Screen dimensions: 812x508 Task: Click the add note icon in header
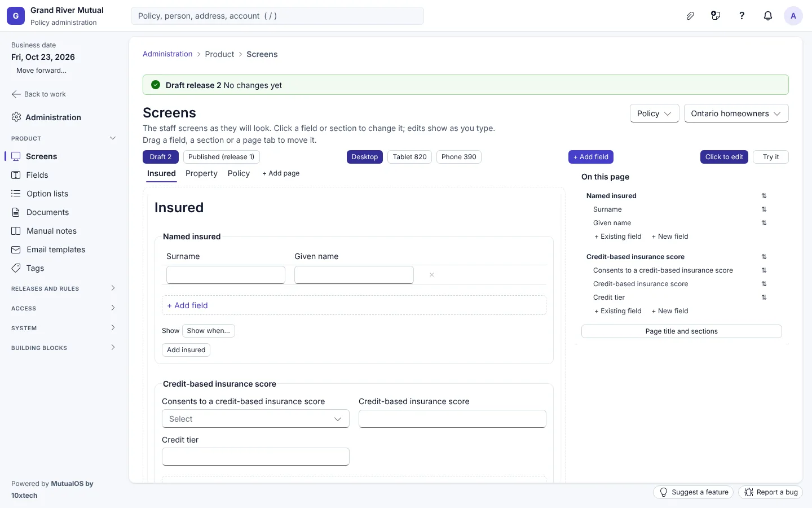716,16
